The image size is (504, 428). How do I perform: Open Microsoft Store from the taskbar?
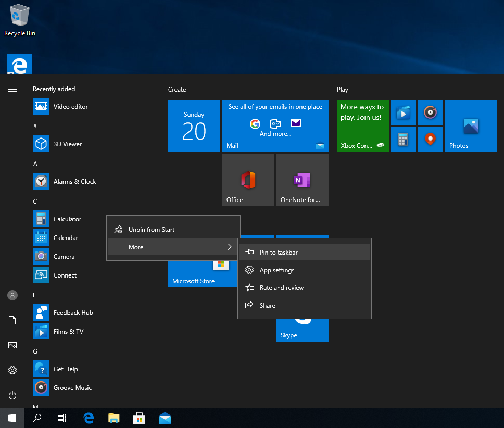[x=139, y=418]
